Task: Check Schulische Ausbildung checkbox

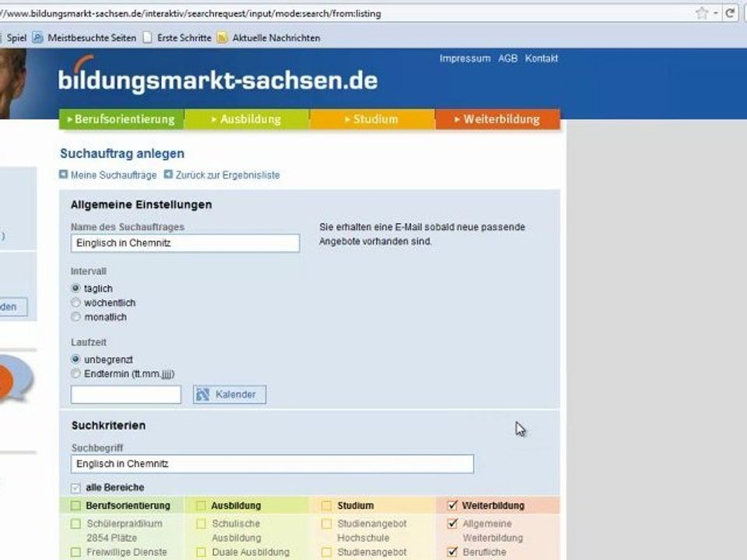Action: coord(201,523)
